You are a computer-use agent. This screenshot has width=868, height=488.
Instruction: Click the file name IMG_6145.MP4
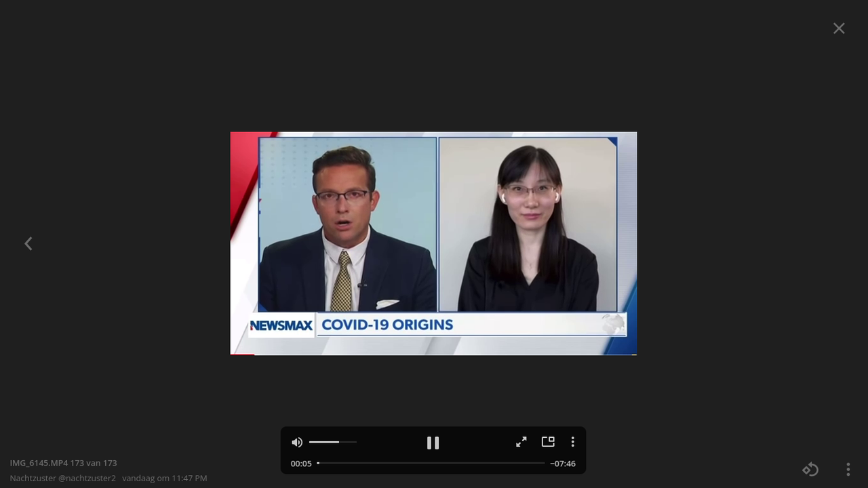tap(39, 463)
